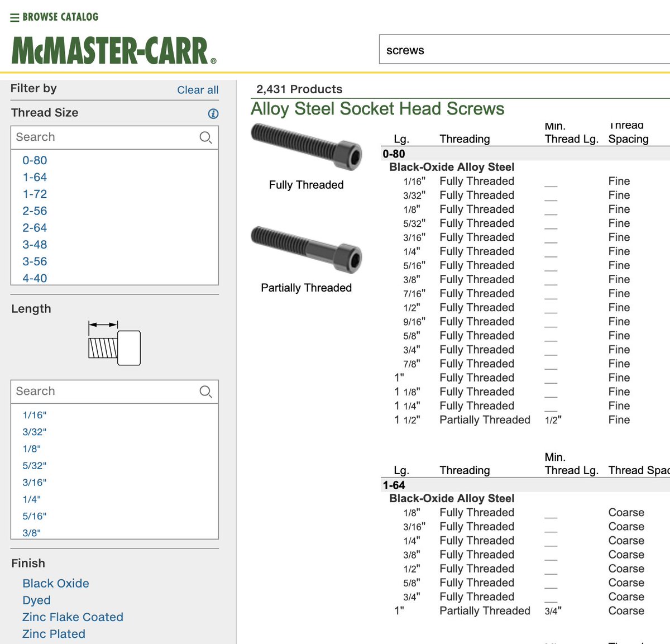Select the Dyed finish option

(x=36, y=600)
